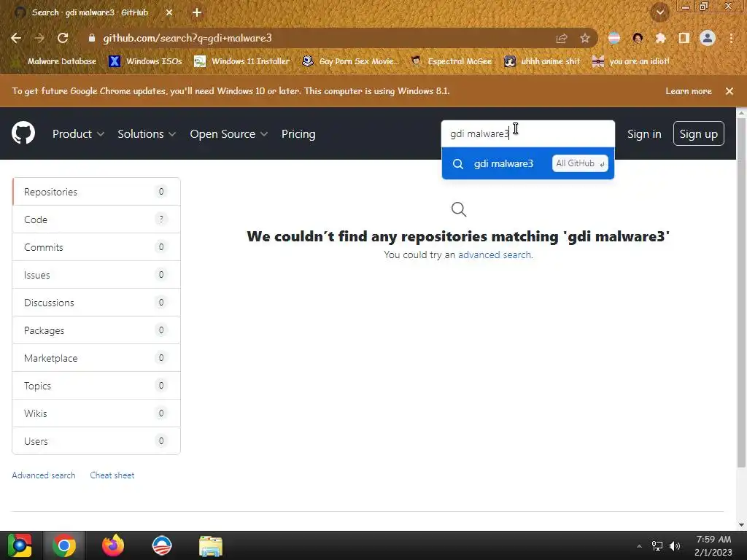Screen dimensions: 747x560
Task: Open the Cheat sheet link
Action: 112,475
